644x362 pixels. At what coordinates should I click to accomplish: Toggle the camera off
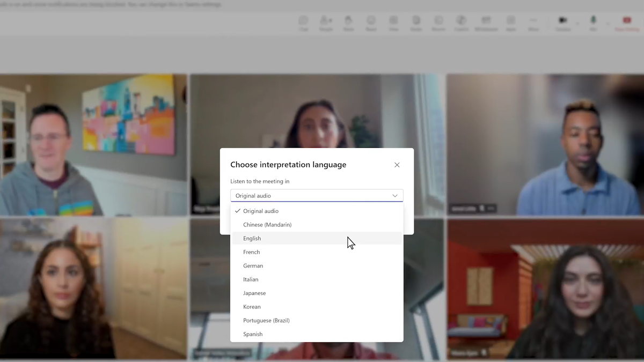click(562, 23)
